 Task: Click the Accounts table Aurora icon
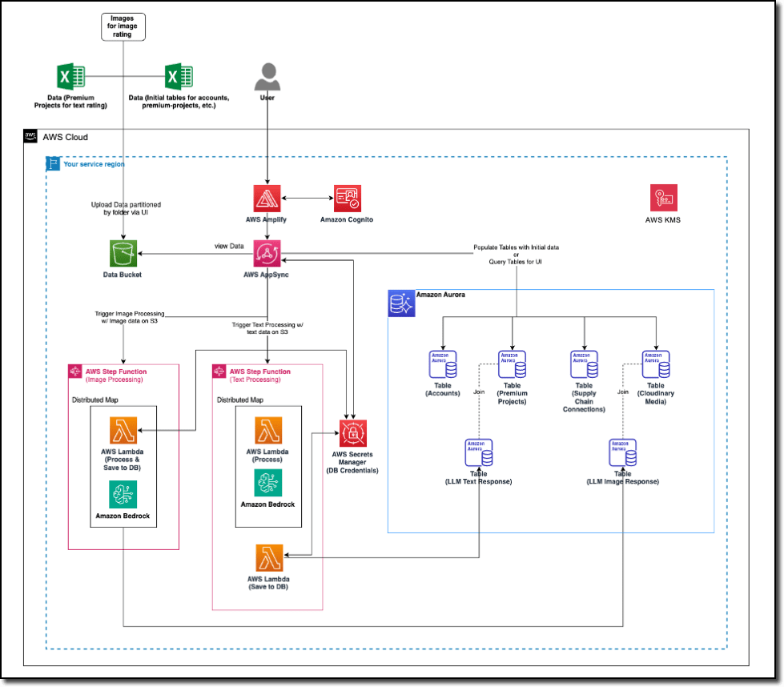point(443,364)
